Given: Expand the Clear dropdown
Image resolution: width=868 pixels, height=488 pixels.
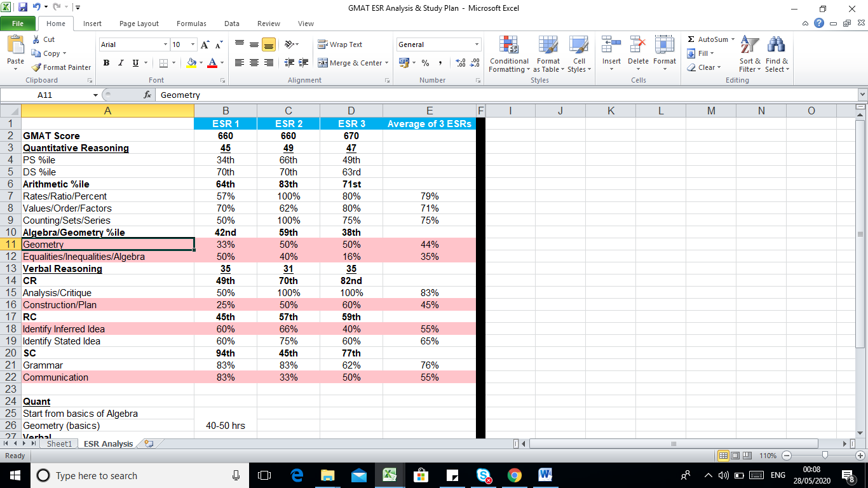Looking at the screenshot, I should (719, 67).
